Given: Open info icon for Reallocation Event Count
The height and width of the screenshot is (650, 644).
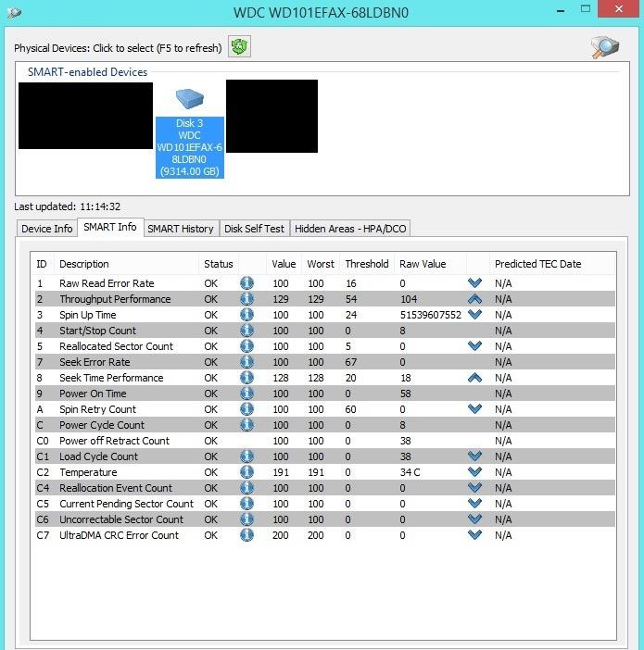Looking at the screenshot, I should click(x=246, y=488).
